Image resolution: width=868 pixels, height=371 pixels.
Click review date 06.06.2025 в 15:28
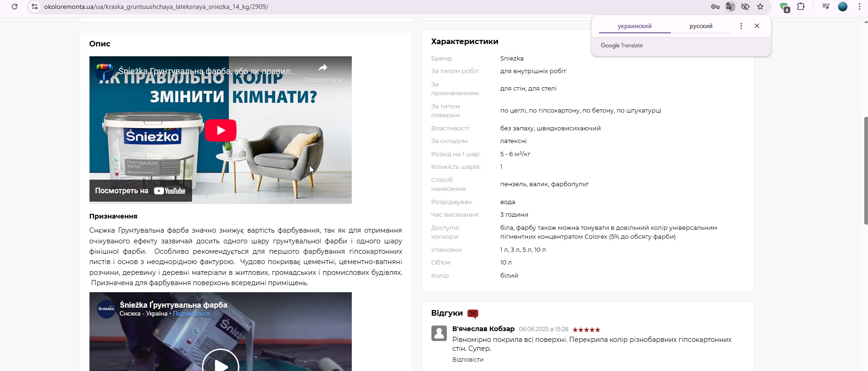543,329
